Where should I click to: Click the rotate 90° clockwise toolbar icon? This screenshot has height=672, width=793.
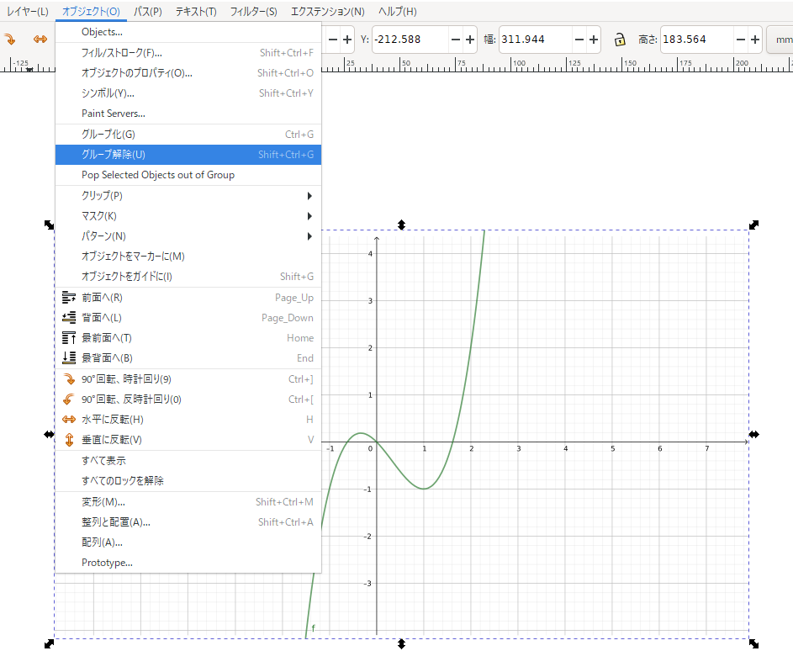[9, 40]
